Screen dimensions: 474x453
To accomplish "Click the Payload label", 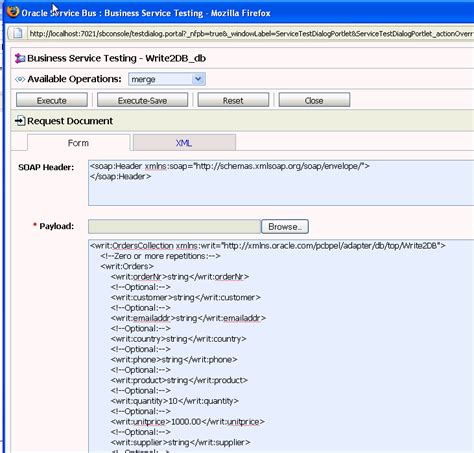I will tap(57, 226).
